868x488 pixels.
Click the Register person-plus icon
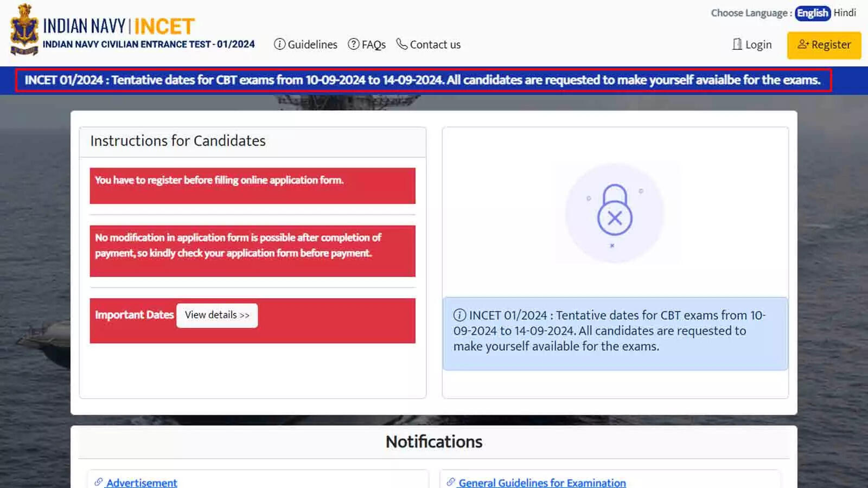click(804, 45)
